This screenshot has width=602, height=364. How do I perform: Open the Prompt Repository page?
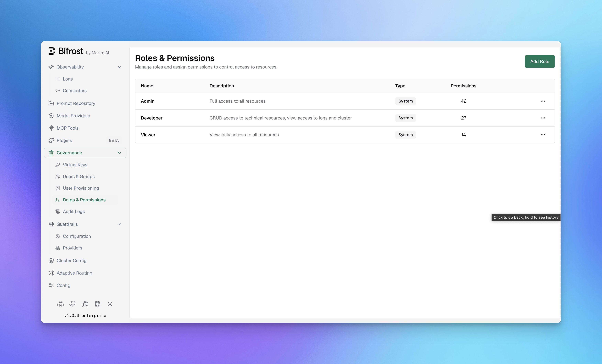pyautogui.click(x=76, y=103)
